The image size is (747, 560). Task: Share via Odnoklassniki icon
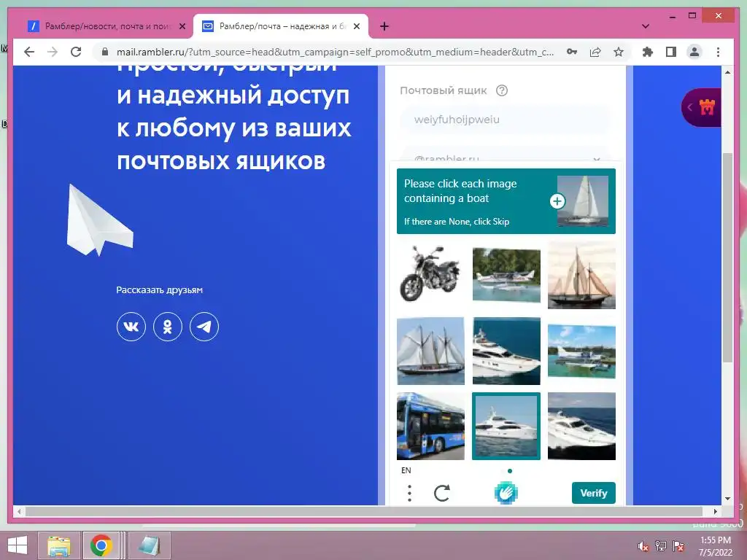[x=168, y=327]
